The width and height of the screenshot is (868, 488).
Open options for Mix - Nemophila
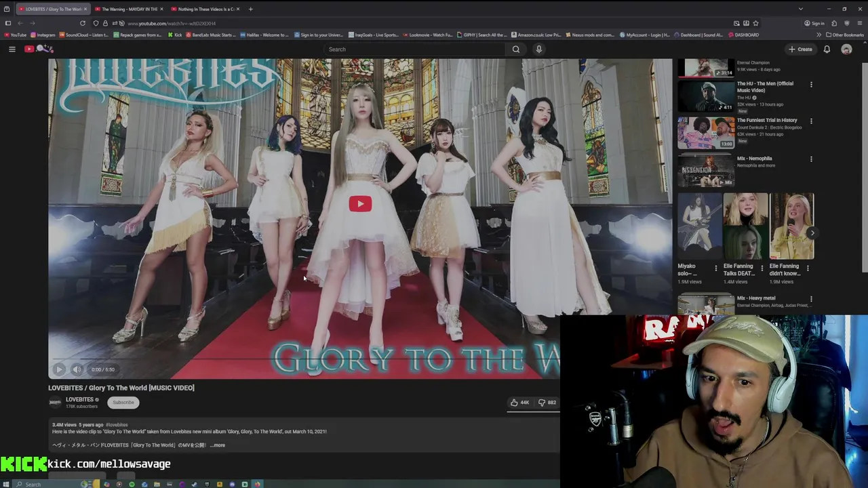point(811,159)
